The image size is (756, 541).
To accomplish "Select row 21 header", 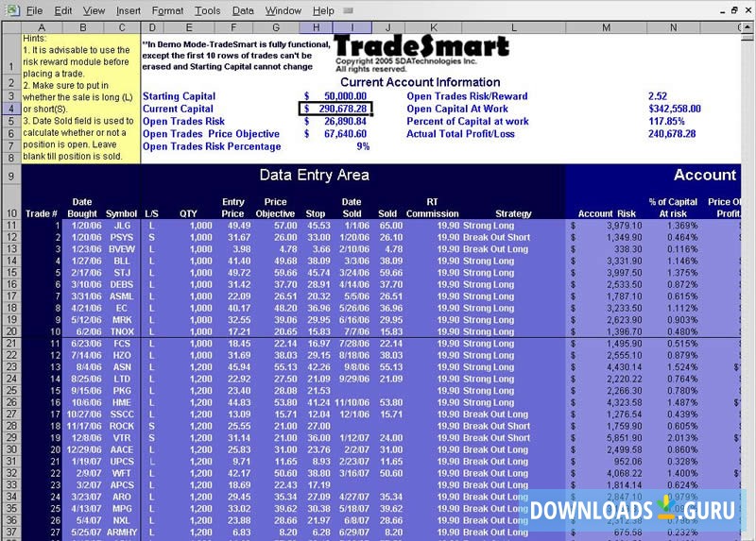I will click(11, 344).
